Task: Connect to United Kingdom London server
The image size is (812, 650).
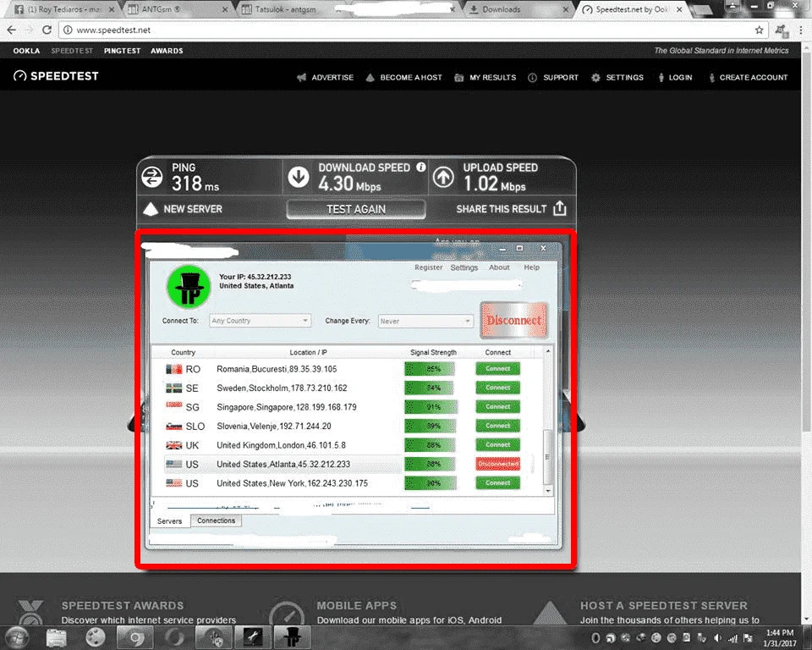Action: click(x=497, y=444)
